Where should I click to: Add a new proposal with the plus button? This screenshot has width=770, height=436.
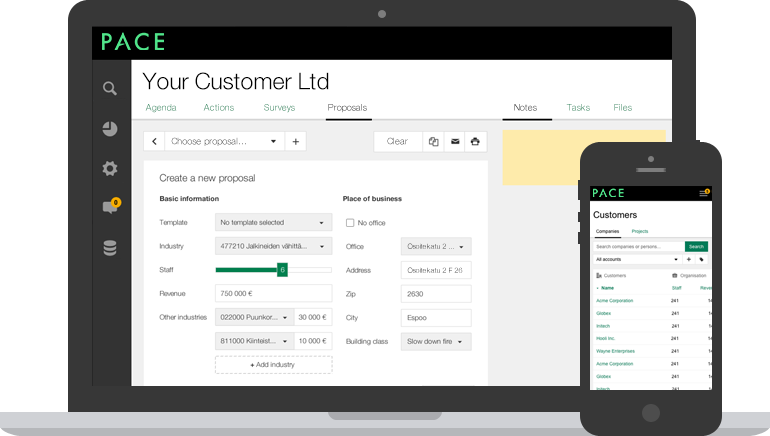(x=296, y=141)
